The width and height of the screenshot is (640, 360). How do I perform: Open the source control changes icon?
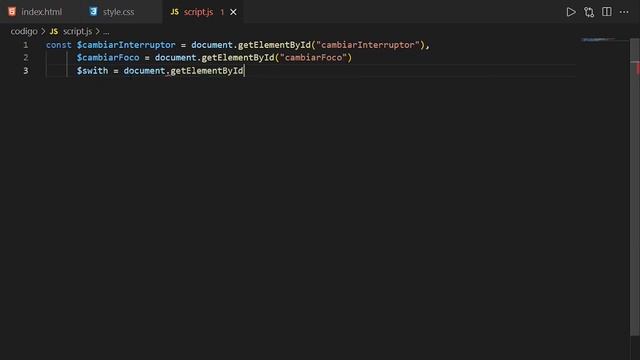(x=589, y=12)
